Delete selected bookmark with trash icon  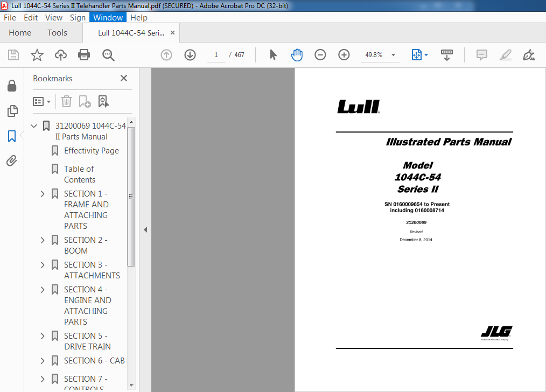66,102
